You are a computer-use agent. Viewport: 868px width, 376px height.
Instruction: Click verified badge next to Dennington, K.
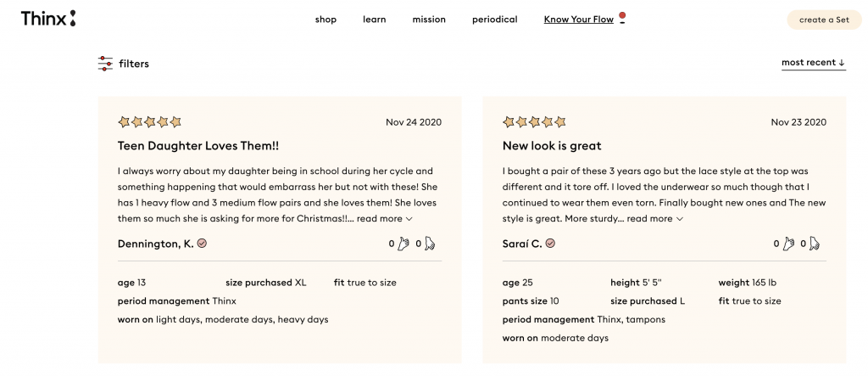(202, 244)
